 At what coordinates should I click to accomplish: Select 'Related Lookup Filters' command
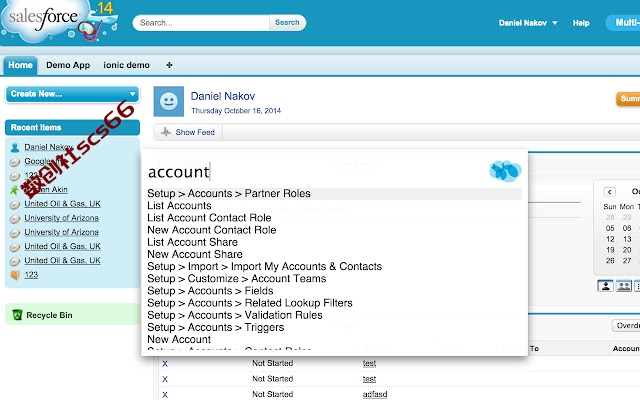[250, 303]
